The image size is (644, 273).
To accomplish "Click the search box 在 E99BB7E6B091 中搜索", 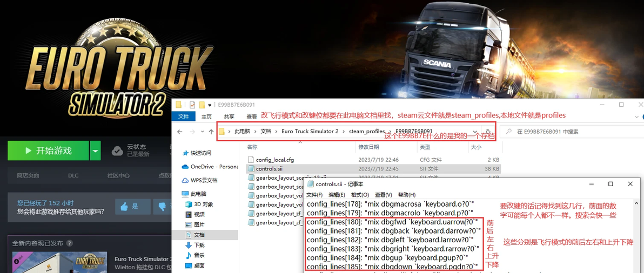I will pos(572,132).
